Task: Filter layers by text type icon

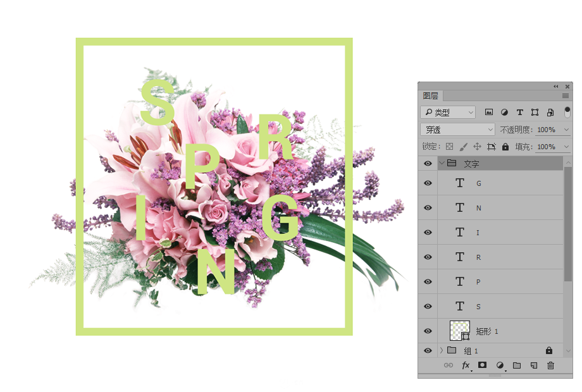Action: [519, 113]
